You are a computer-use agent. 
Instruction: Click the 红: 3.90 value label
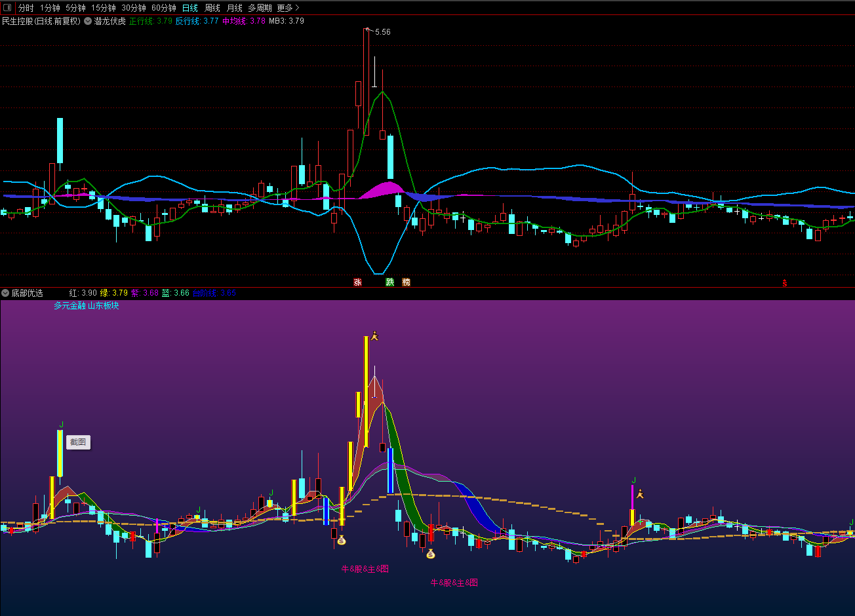tap(83, 293)
